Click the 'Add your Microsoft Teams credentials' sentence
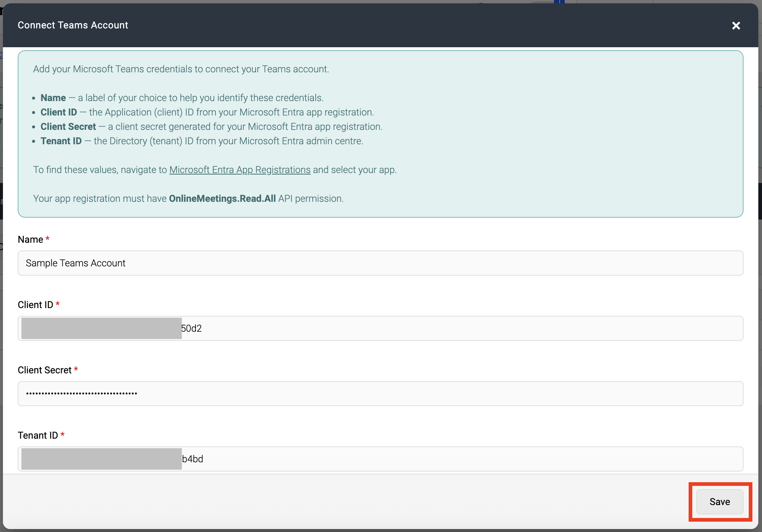The width and height of the screenshot is (762, 532). pos(181,69)
